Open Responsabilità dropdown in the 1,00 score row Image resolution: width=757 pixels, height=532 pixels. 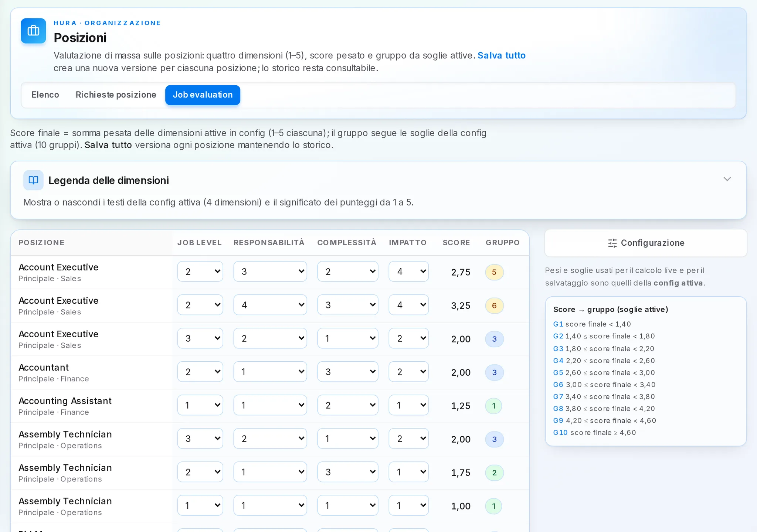tap(270, 505)
